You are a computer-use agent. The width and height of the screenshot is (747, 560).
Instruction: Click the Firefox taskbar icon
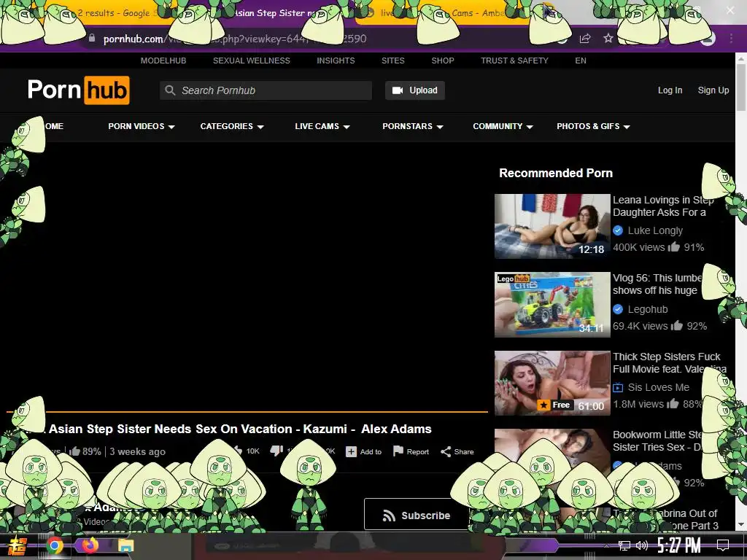pyautogui.click(x=90, y=545)
